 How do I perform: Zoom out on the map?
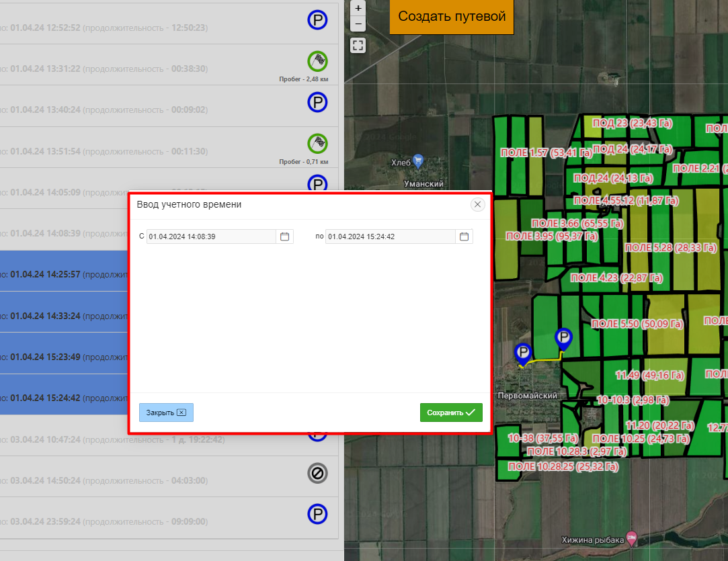[358, 24]
